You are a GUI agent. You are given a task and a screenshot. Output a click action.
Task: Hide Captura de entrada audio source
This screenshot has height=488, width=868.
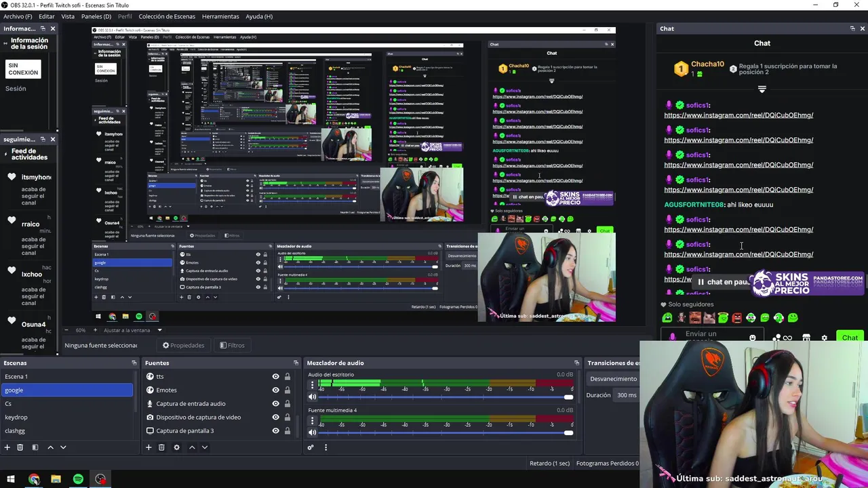[x=275, y=403]
